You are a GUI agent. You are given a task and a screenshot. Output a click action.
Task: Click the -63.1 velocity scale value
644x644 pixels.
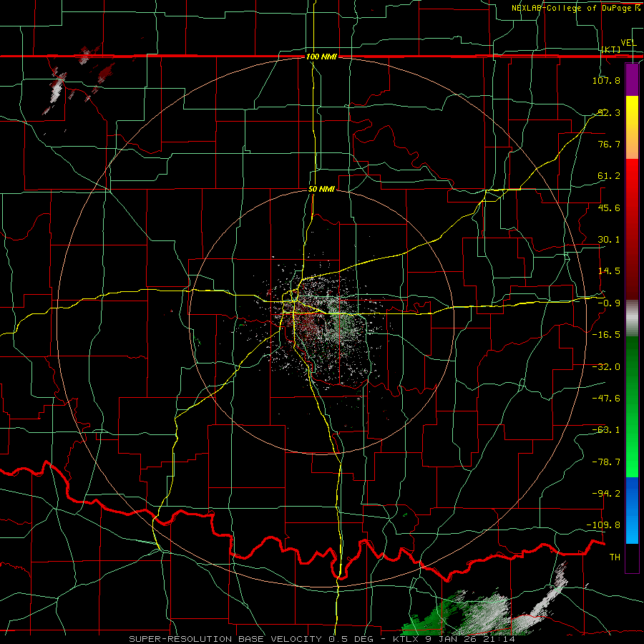(606, 430)
